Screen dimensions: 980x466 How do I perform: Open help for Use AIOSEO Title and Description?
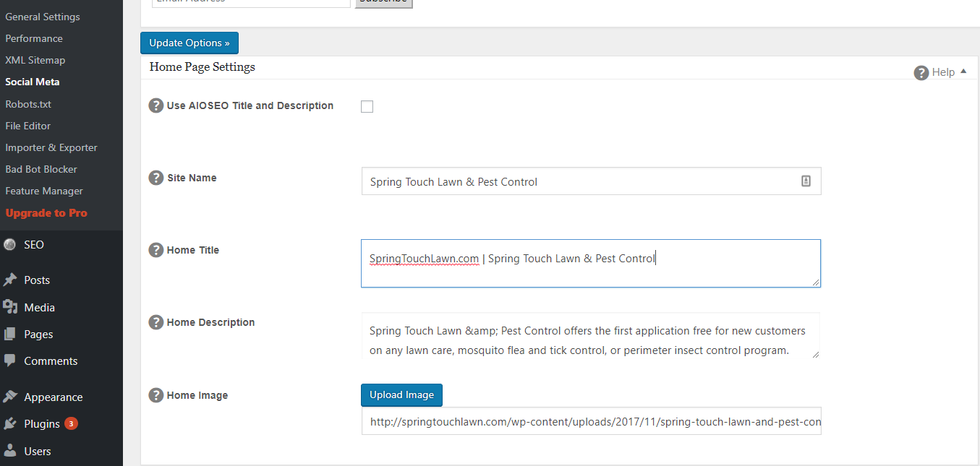(155, 105)
